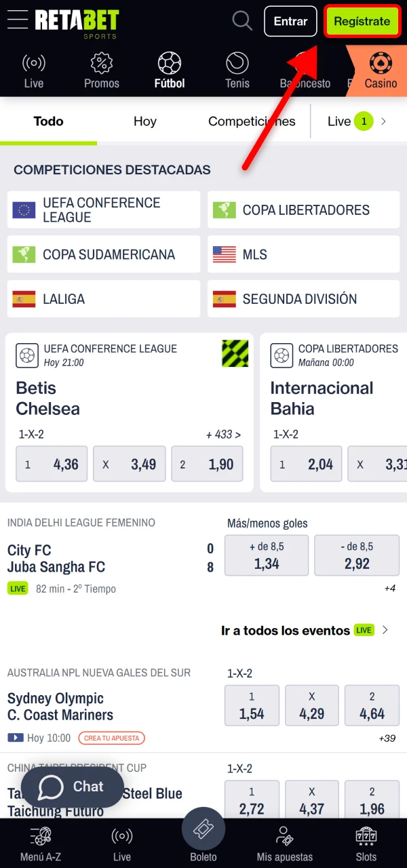Viewport: 407px width, 868px height.
Task: Select the Tenis ball icon
Action: [x=237, y=64]
